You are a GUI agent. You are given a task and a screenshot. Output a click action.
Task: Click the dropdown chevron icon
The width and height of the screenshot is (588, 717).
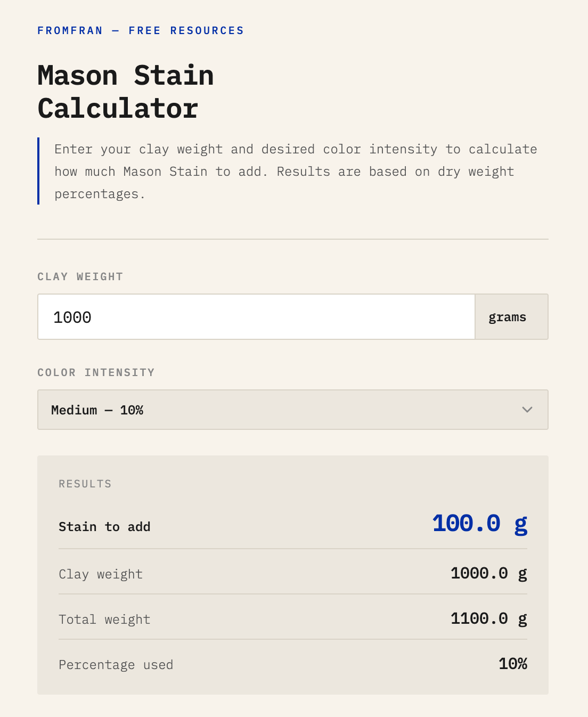527,410
